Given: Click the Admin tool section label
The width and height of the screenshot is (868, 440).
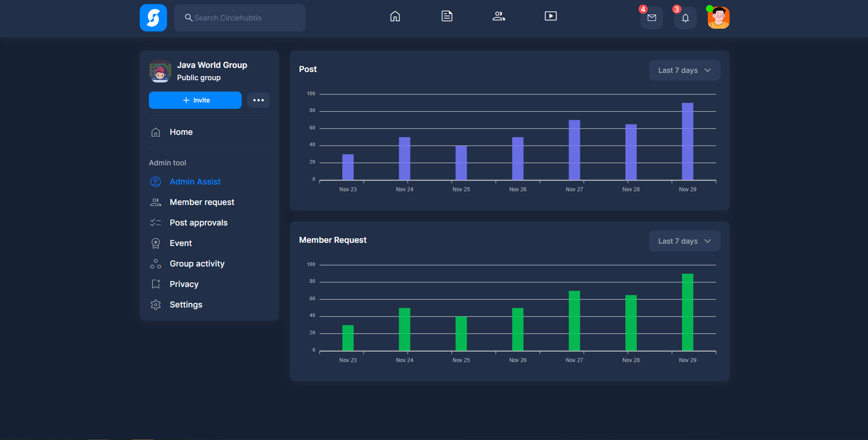Looking at the screenshot, I should [168, 163].
